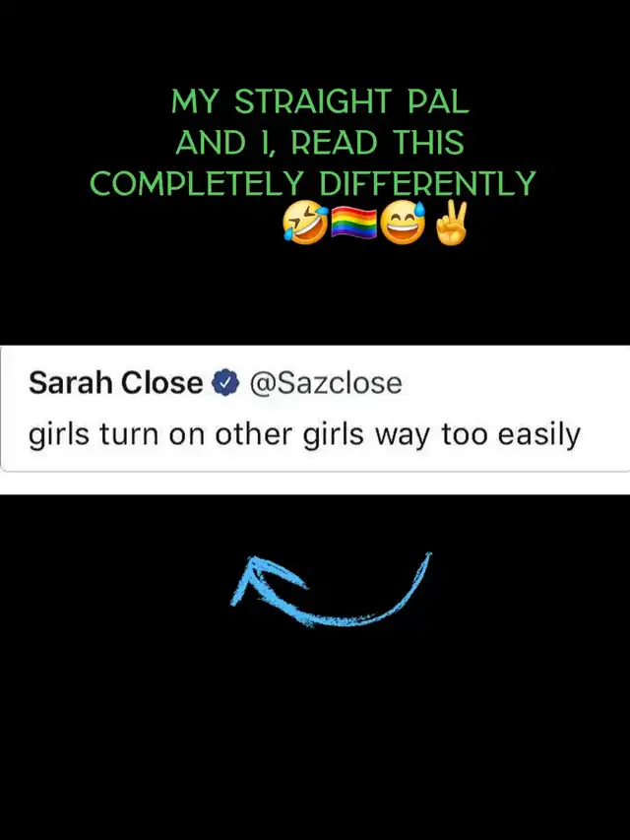Open the @Sazclose handle link
This screenshot has height=840, width=630.
[326, 383]
